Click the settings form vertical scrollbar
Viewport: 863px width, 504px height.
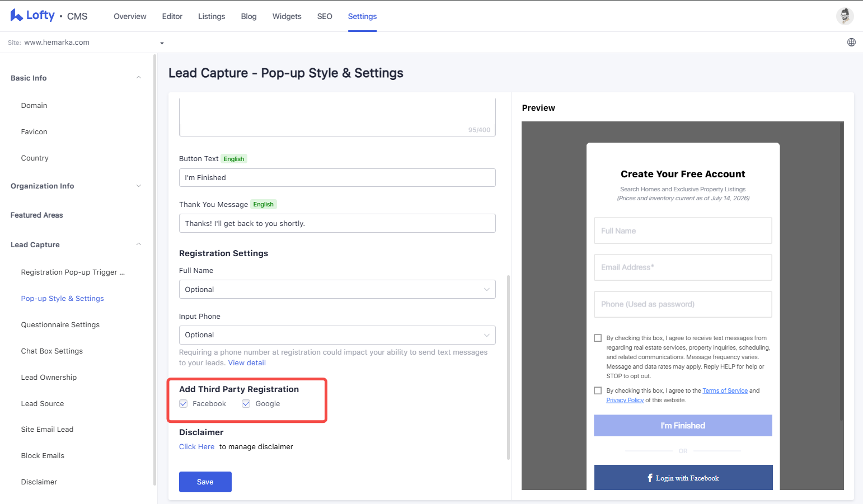coord(508,367)
